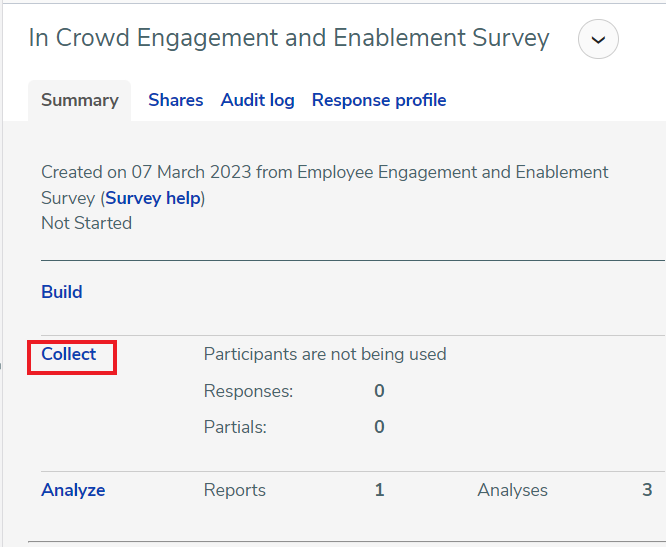The image size is (666, 547).
Task: Click the 'Not Started' status text
Action: pyautogui.click(x=86, y=223)
